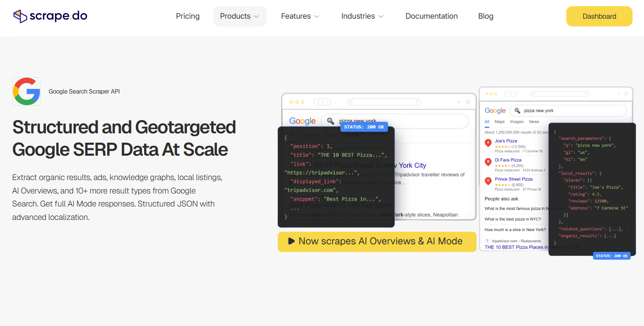Open Di Fara Pizza local result
The image size is (644, 326).
[x=508, y=160]
